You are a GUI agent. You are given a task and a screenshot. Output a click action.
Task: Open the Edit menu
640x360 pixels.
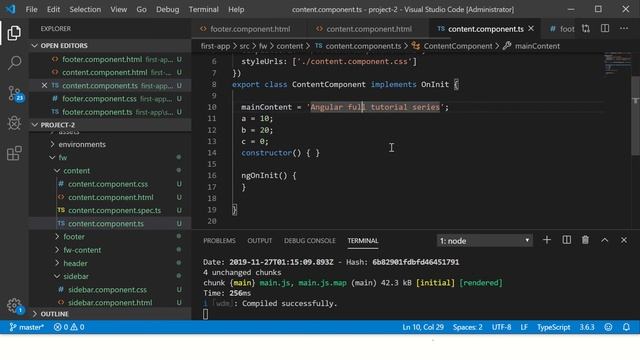coord(53,9)
